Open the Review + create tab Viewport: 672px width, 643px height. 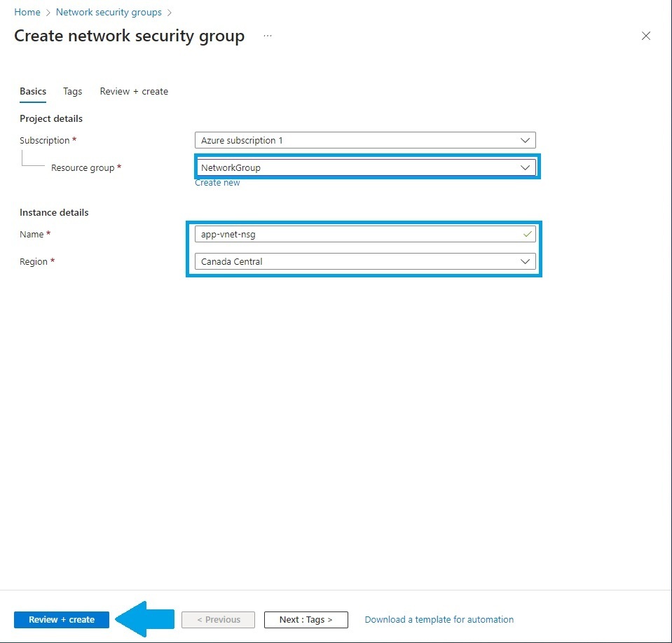tap(133, 91)
